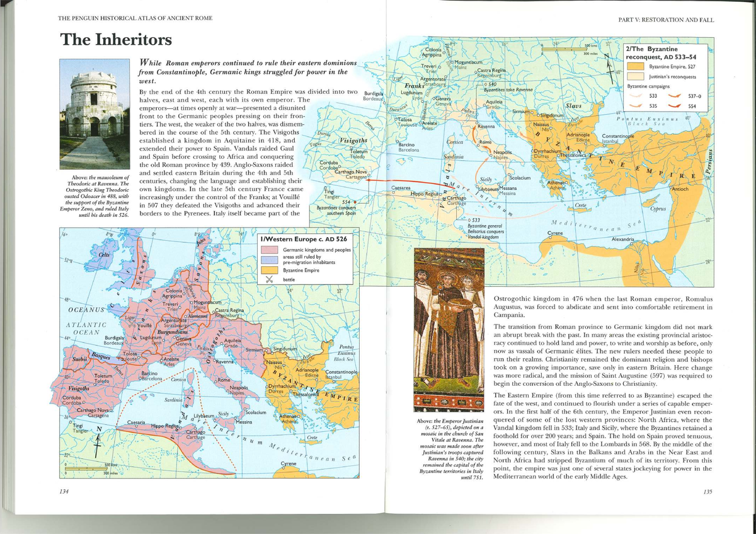Click the mausoleum of Theodoric caption text
This screenshot has height=534, width=756.
pyautogui.click(x=94, y=196)
